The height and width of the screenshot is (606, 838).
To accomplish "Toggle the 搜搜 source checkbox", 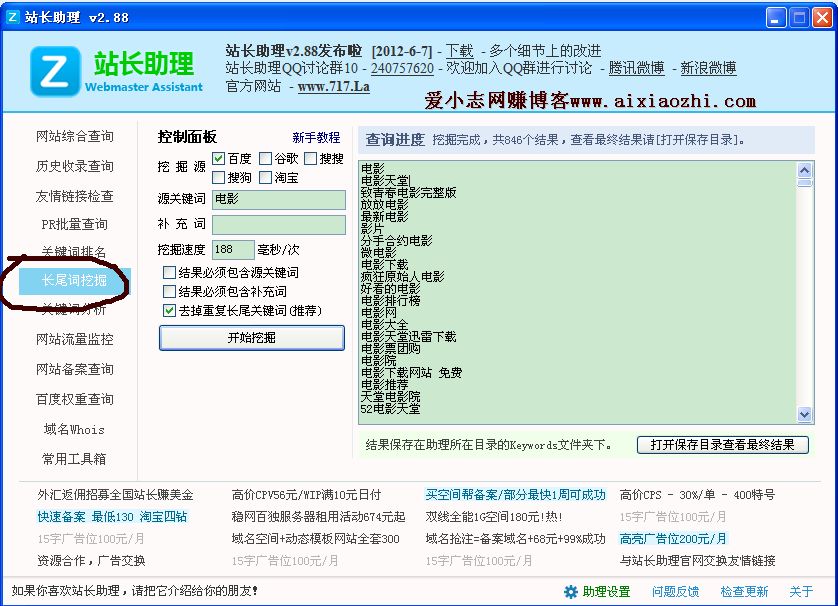I will 310,158.
